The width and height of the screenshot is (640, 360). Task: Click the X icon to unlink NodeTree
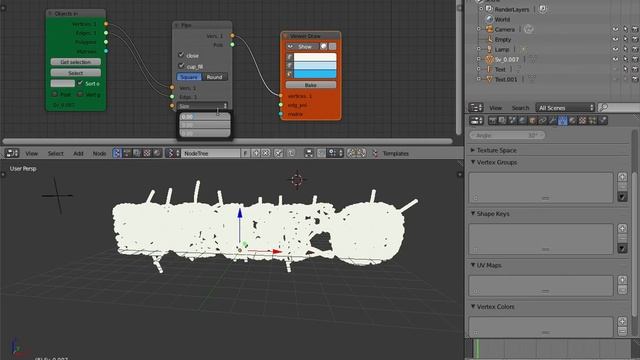[266, 153]
